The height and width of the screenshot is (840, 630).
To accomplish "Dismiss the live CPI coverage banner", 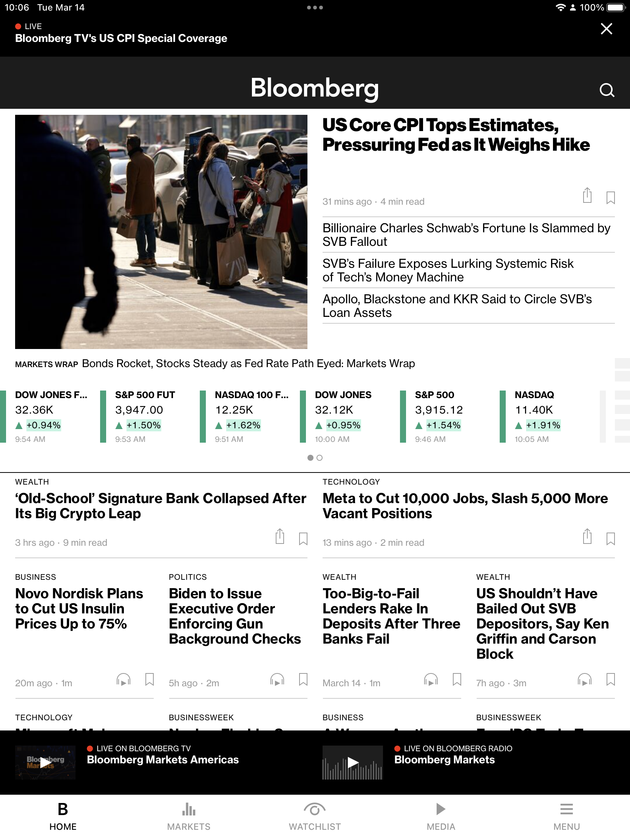I will [606, 29].
